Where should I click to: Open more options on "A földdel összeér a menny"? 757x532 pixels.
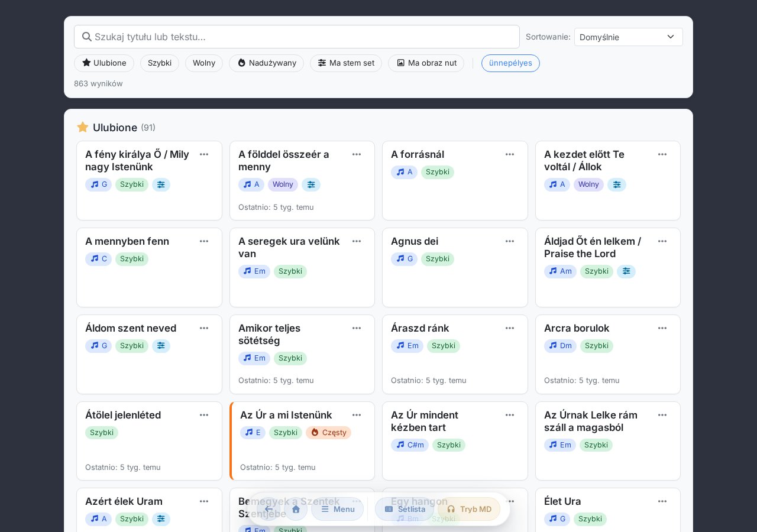(x=357, y=154)
